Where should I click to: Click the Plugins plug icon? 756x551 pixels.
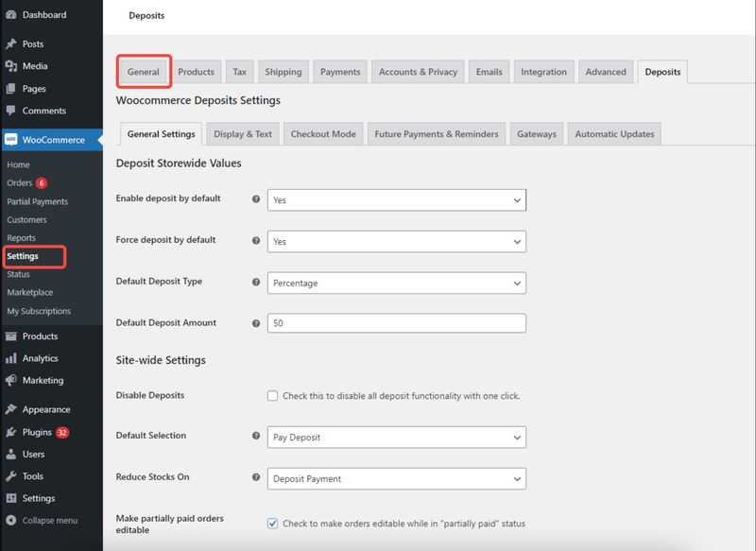click(x=11, y=433)
